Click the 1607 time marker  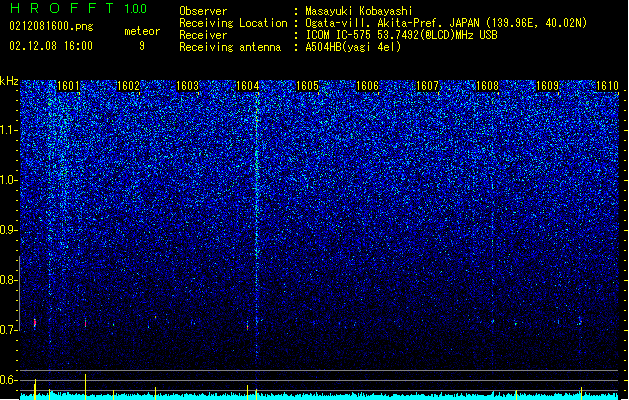click(427, 86)
